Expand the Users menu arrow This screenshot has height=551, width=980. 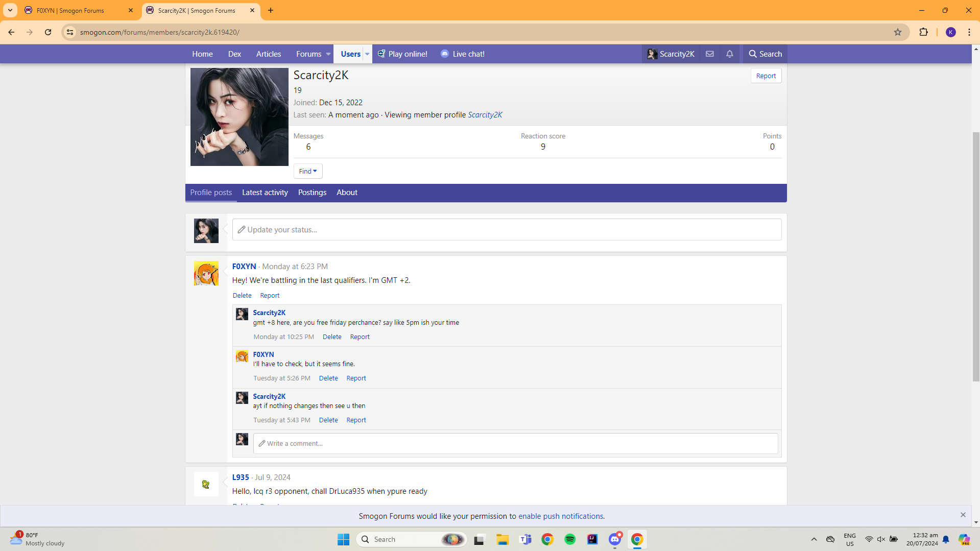click(x=367, y=54)
